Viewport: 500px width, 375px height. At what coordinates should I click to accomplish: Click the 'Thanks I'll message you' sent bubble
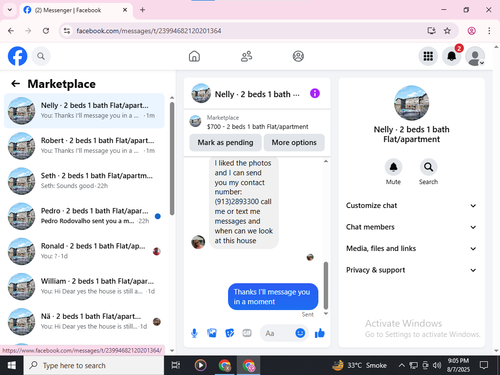click(273, 297)
